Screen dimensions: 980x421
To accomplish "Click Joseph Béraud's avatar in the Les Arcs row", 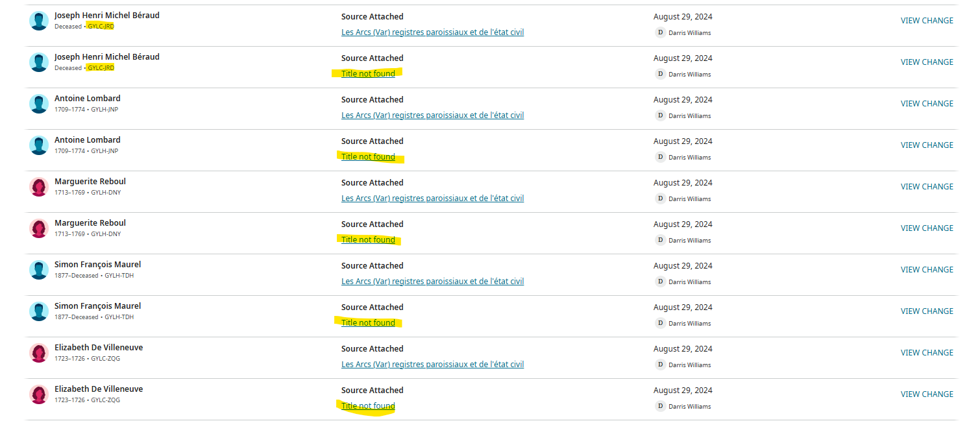I will (x=39, y=21).
